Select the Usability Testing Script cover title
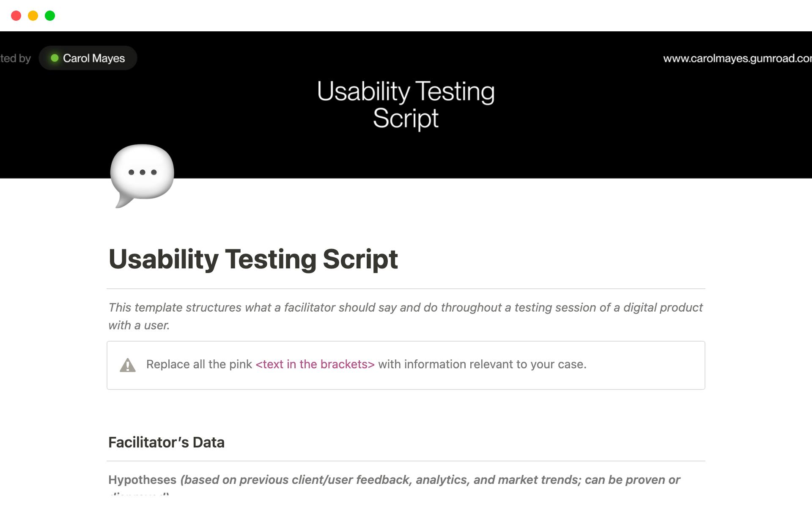812x508 pixels. [x=406, y=104]
